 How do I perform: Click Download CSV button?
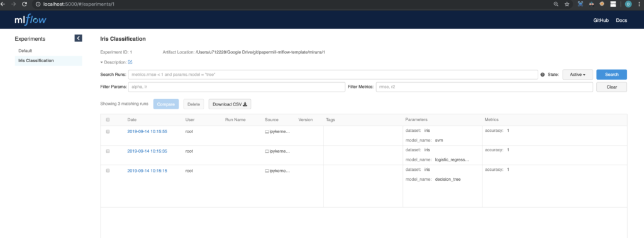[230, 104]
